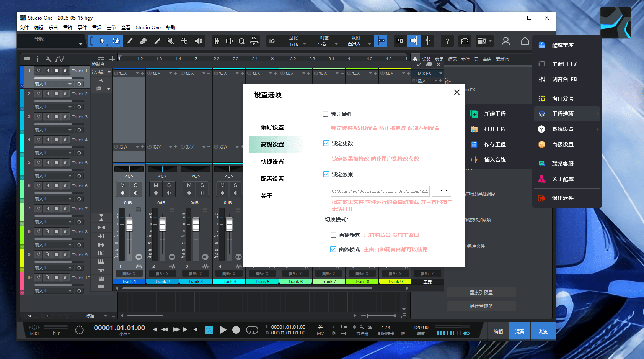Image resolution: width=644 pixels, height=359 pixels.
Task: Check the 锁定硬件 checkbox
Action: pos(325,114)
